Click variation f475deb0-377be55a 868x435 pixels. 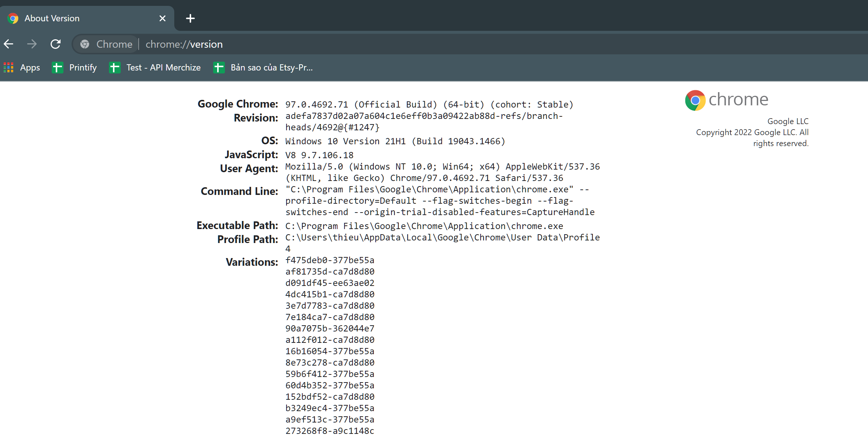pos(330,260)
